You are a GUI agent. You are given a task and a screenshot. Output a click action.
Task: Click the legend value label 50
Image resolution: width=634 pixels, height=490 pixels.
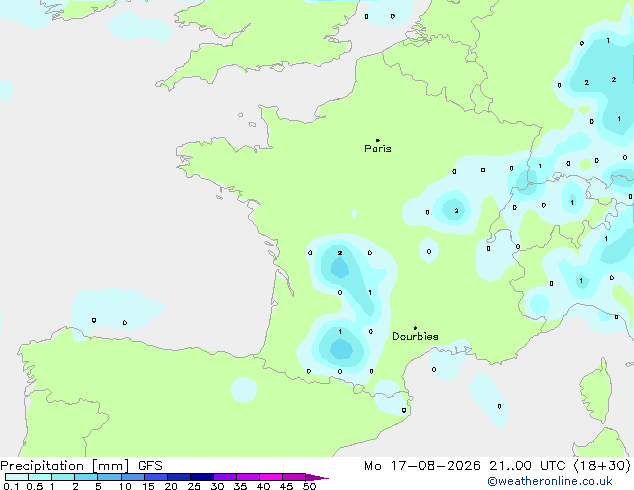point(309,486)
